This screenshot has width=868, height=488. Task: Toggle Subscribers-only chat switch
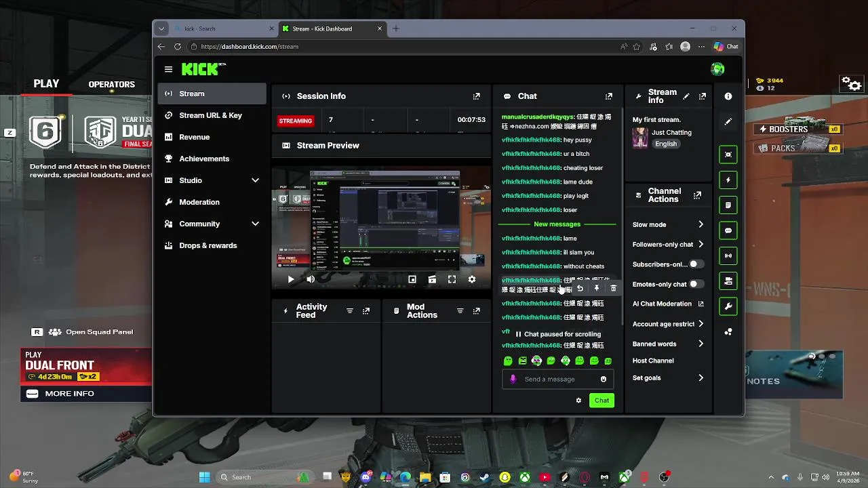pos(696,264)
